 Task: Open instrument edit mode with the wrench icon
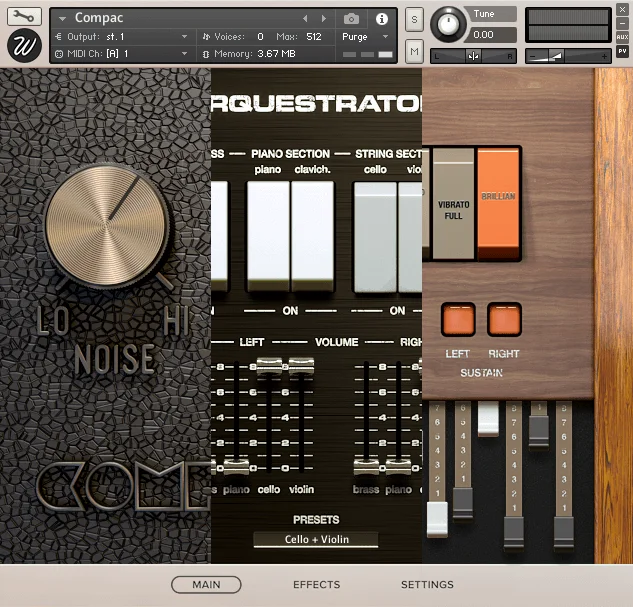point(24,17)
